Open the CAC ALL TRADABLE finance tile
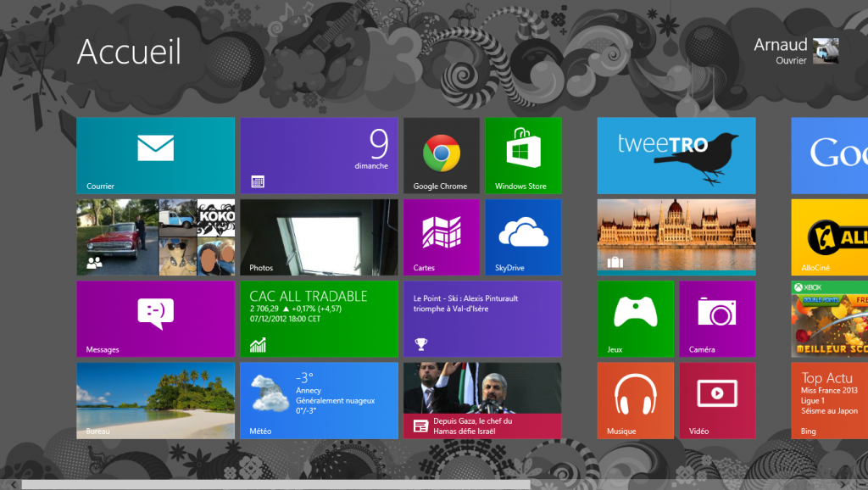Image resolution: width=868 pixels, height=490 pixels. point(319,319)
